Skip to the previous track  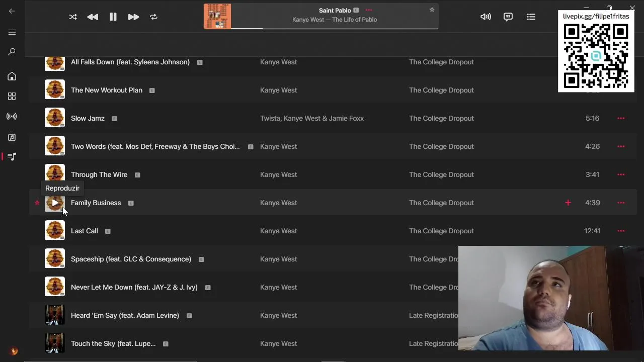[x=93, y=17]
